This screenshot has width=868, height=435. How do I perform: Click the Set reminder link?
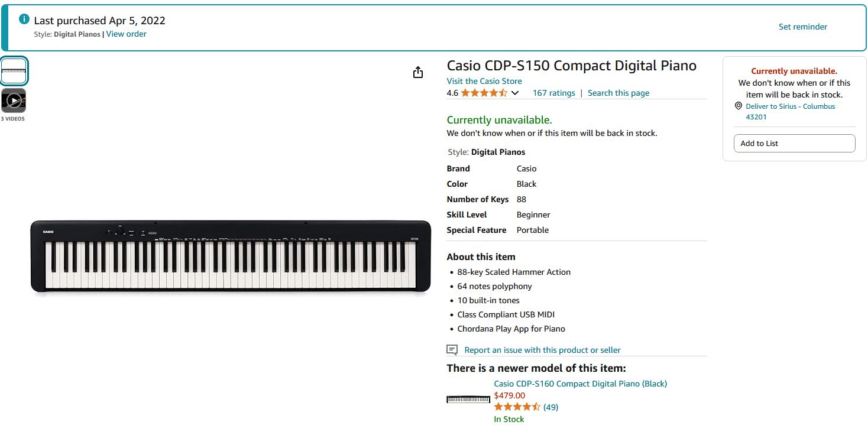click(x=802, y=27)
